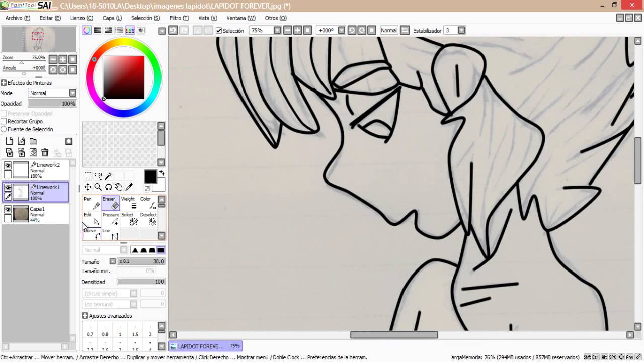Open the Filtro menu

(x=179, y=18)
